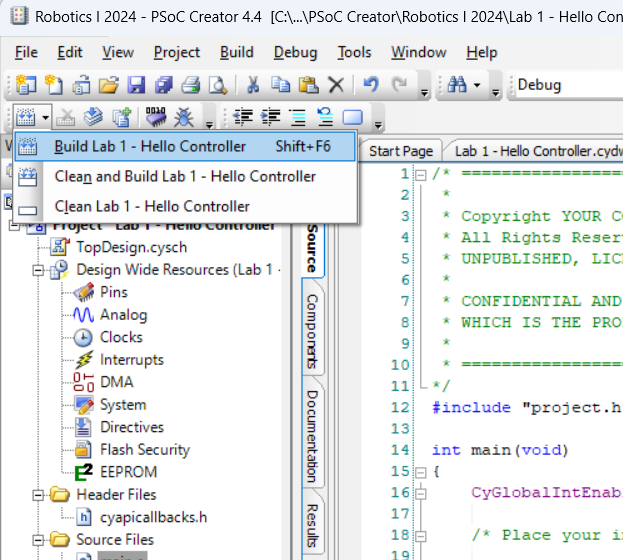The height and width of the screenshot is (560, 623).
Task: Click the Program chip icon
Action: pos(156,117)
